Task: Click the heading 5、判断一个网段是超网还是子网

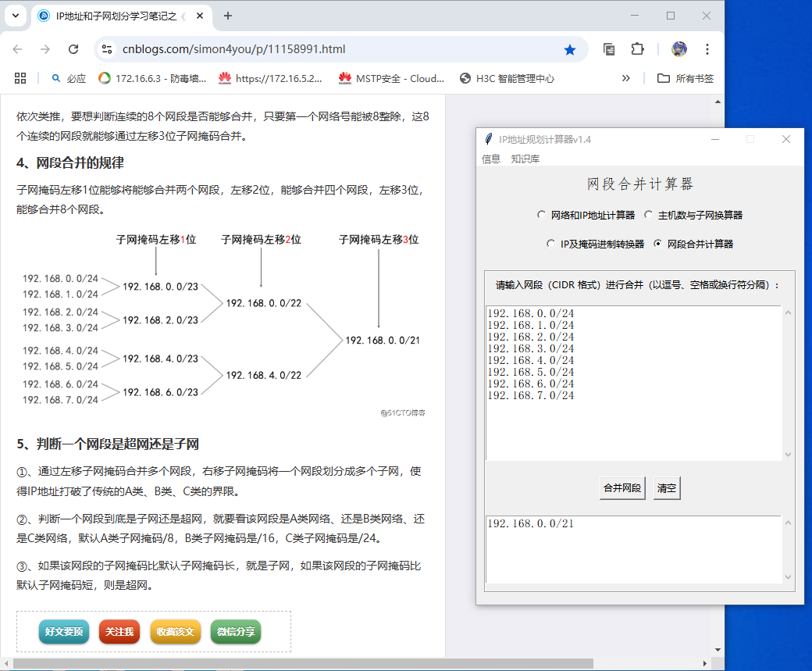Action: coord(108,444)
